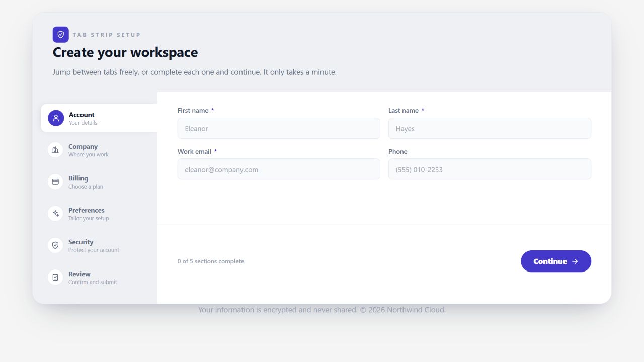Click into the Phone field
The height and width of the screenshot is (362, 644).
[x=490, y=169]
